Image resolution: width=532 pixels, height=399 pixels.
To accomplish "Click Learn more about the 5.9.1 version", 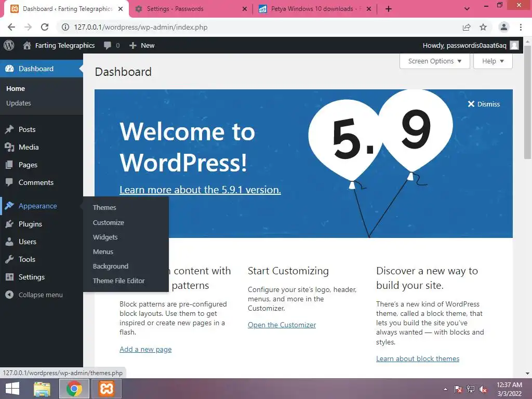I will pyautogui.click(x=200, y=189).
